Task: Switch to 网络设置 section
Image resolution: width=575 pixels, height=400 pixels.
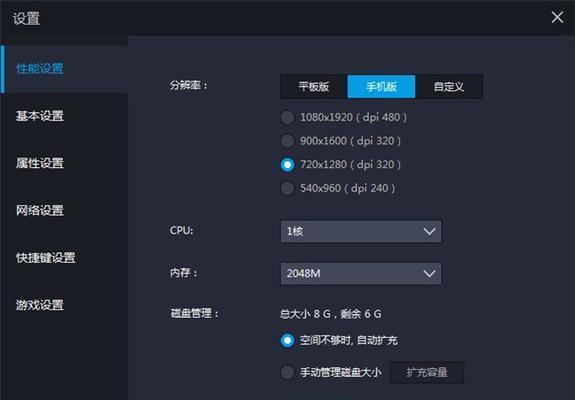Action: 64,210
